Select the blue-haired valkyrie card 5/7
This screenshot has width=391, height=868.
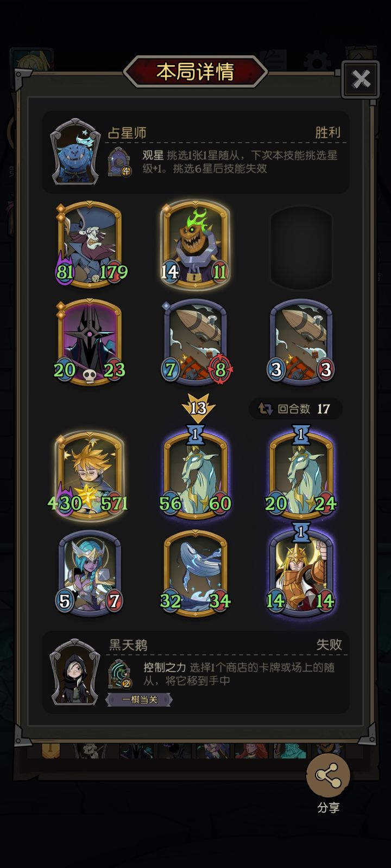(90, 573)
